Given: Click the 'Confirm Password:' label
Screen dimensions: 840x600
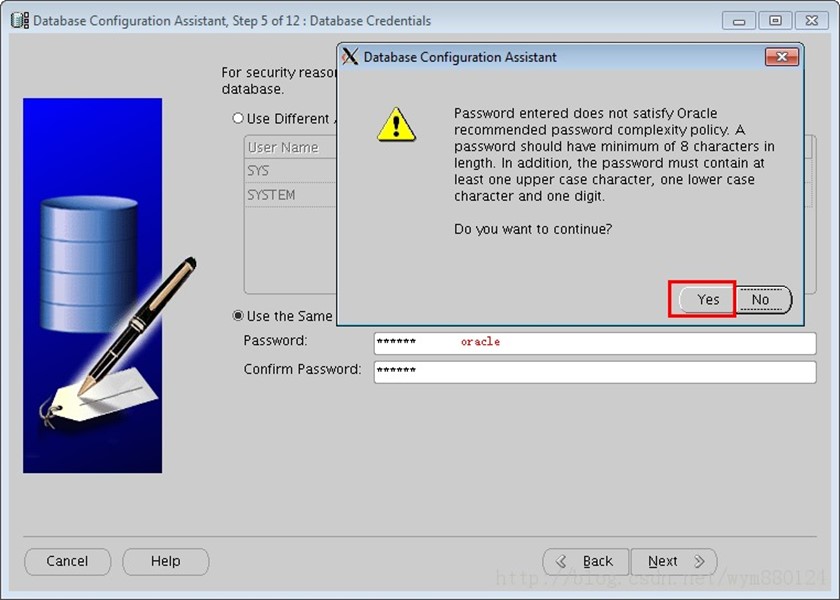Looking at the screenshot, I should (302, 369).
